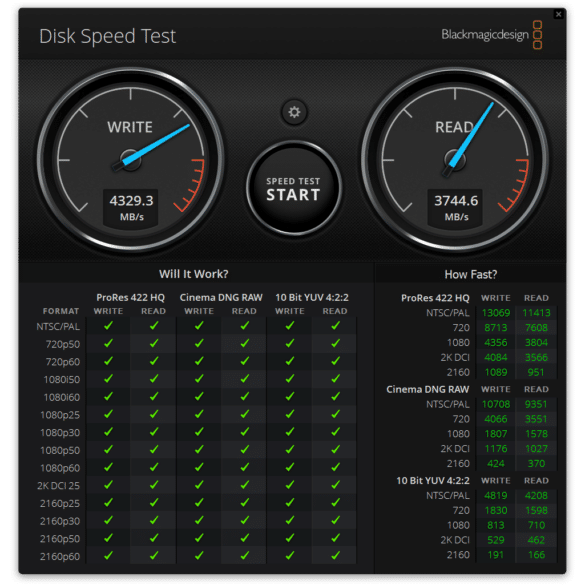The image size is (585, 585).
Task: Click 1080p60 Cinema DNG RAW write checkmark
Action: coord(199,467)
